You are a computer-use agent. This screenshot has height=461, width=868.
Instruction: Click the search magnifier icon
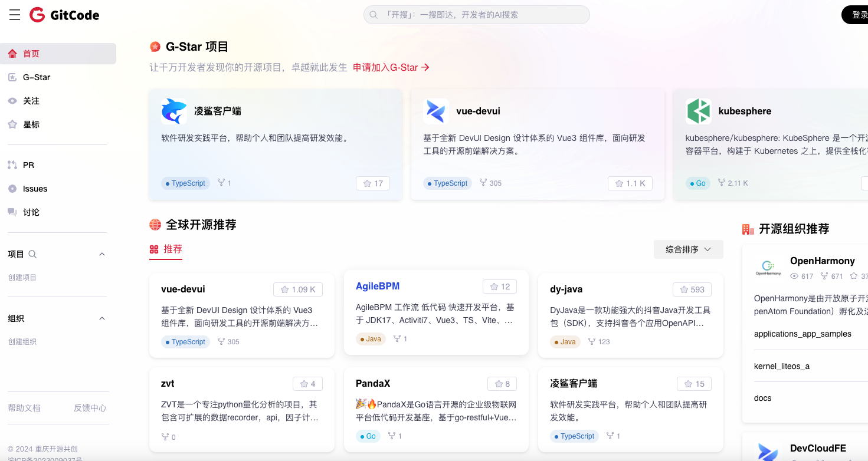(374, 15)
